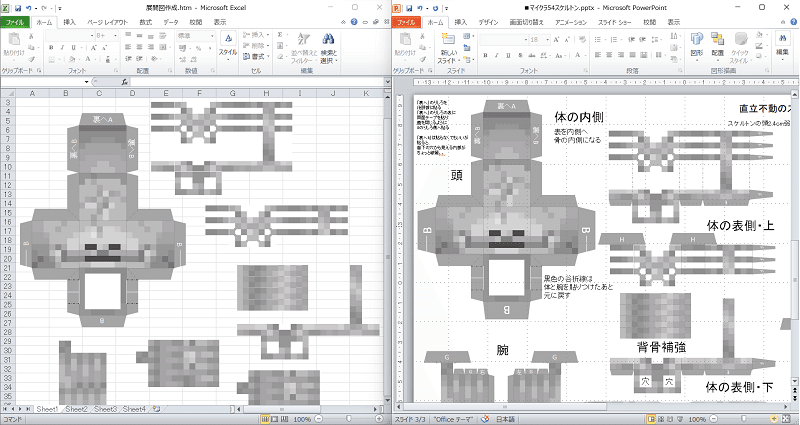Toggle Underline in Excel font group
The width and height of the screenshot is (800, 425).
click(73, 47)
